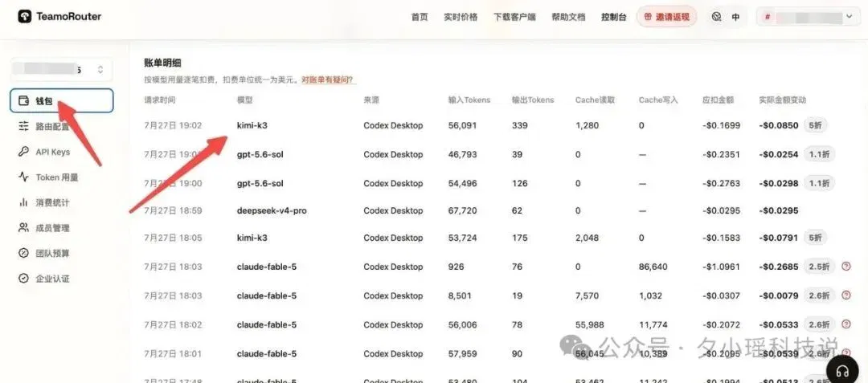Click the 输入Tokens column header
The height and width of the screenshot is (383, 868).
coord(469,100)
